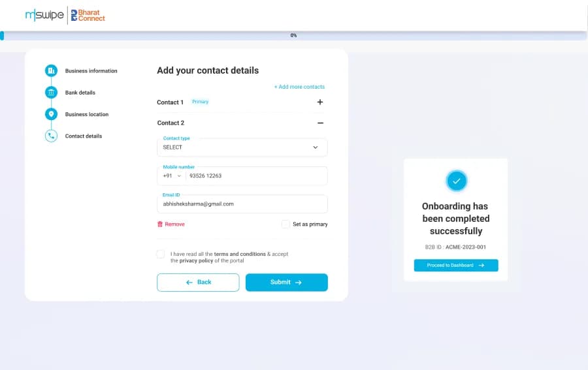This screenshot has width=588, height=370.
Task: Collapse Contact 2 with the minus icon
Action: click(x=320, y=123)
